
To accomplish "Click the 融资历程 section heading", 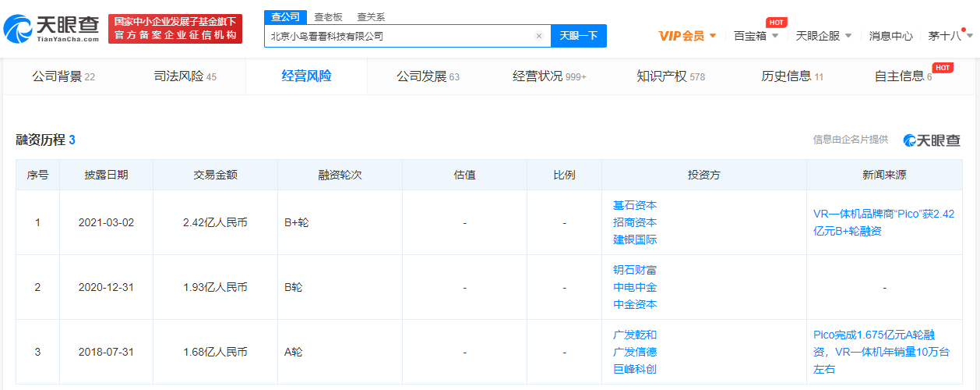I will click(x=46, y=140).
